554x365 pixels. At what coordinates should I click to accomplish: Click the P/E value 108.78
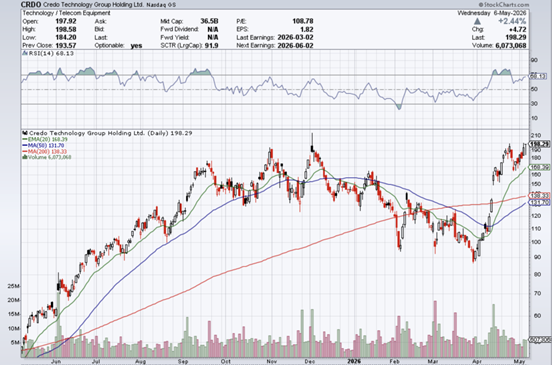coord(303,21)
